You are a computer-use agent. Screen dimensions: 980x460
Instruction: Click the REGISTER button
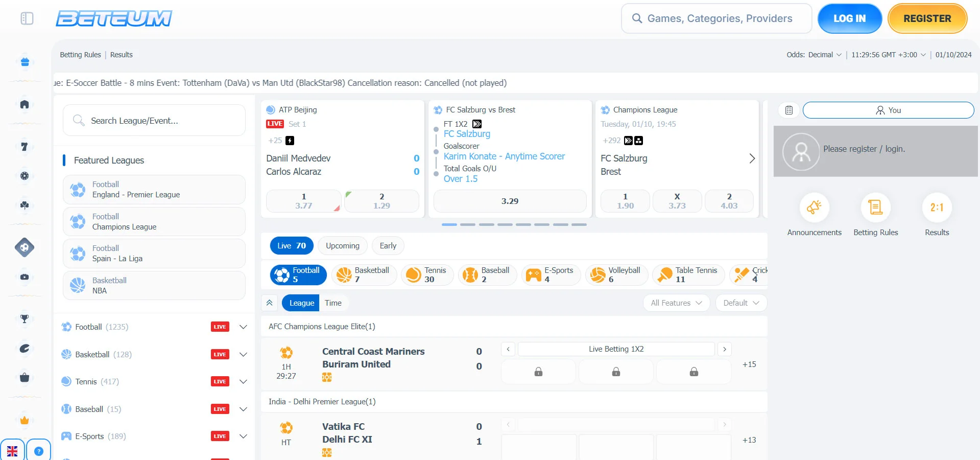point(927,18)
